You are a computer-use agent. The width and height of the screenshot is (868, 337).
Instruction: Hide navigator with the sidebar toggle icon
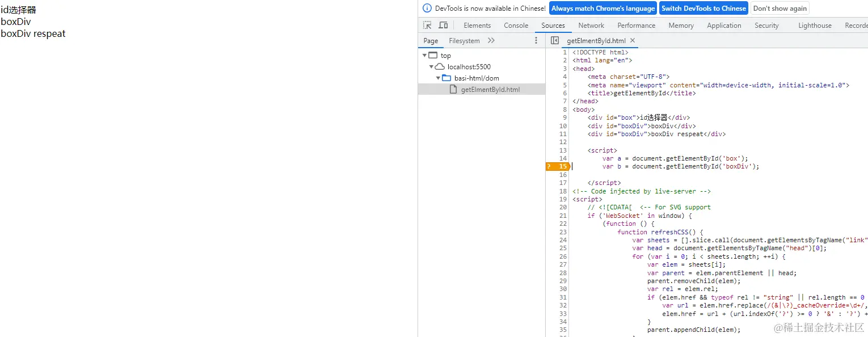(555, 41)
